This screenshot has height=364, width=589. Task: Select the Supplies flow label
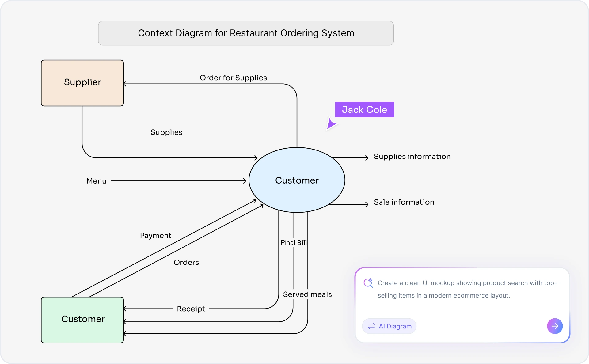pos(166,132)
